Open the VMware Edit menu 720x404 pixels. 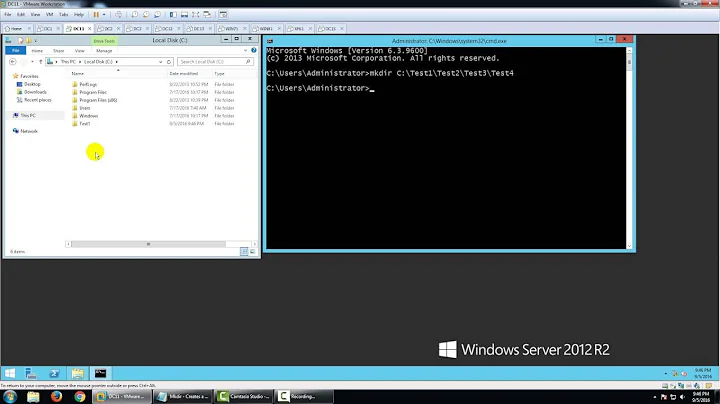[21, 15]
